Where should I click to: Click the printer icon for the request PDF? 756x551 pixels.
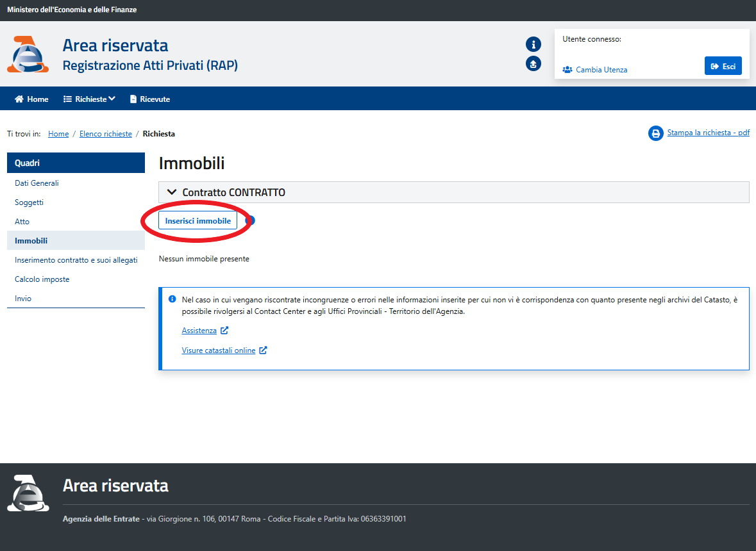pyautogui.click(x=656, y=133)
